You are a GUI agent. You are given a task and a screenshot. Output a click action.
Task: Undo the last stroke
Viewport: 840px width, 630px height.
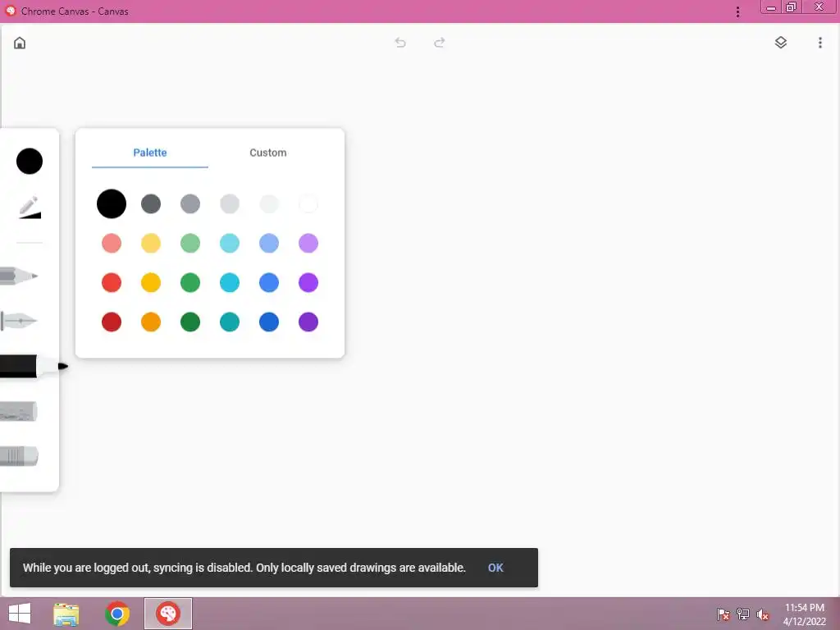(x=400, y=43)
